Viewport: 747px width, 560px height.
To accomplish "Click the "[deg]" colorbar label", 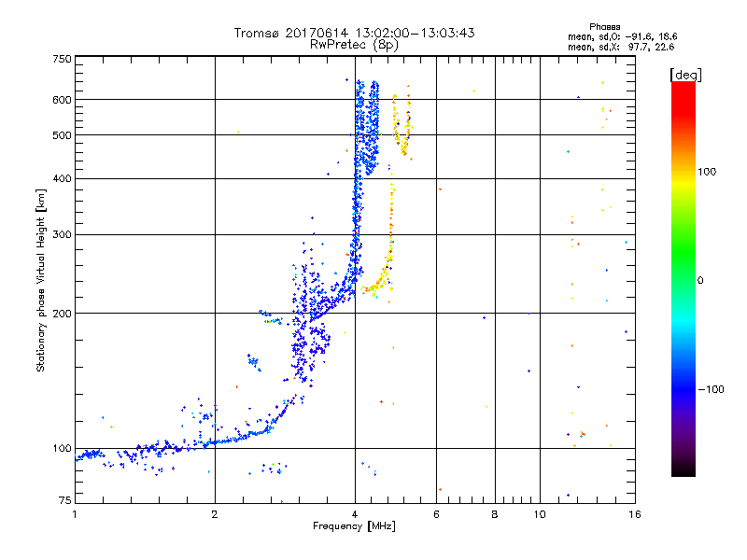I will click(685, 75).
